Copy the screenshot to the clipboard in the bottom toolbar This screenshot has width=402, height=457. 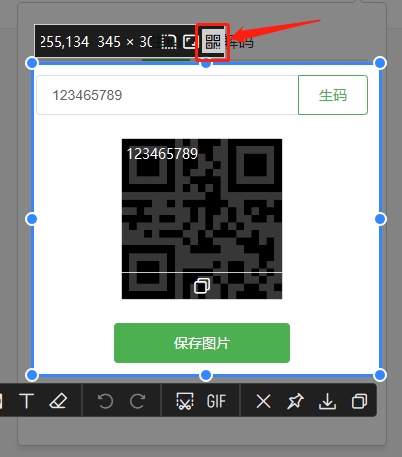point(359,401)
